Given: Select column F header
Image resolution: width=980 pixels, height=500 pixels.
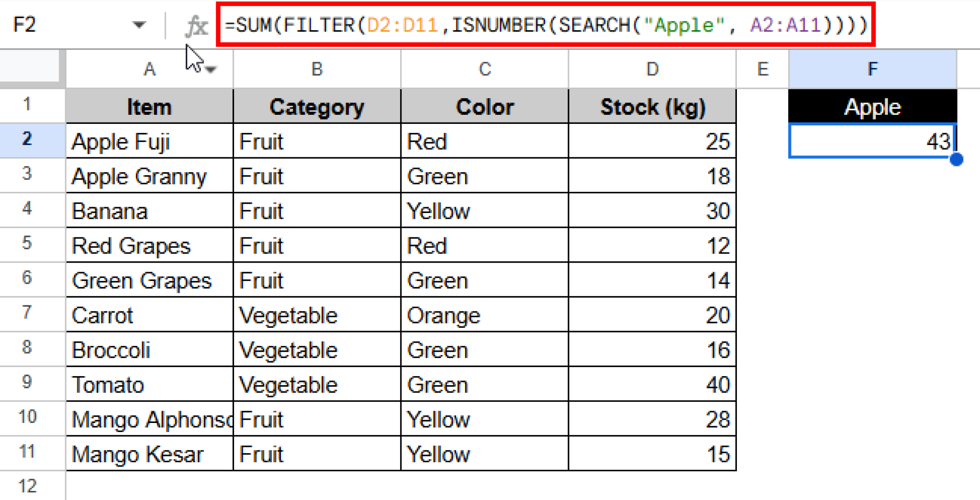Looking at the screenshot, I should [x=872, y=69].
